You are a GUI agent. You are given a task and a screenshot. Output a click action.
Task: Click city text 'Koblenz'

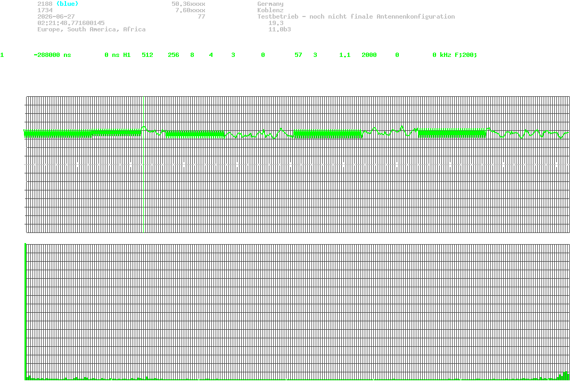click(270, 10)
